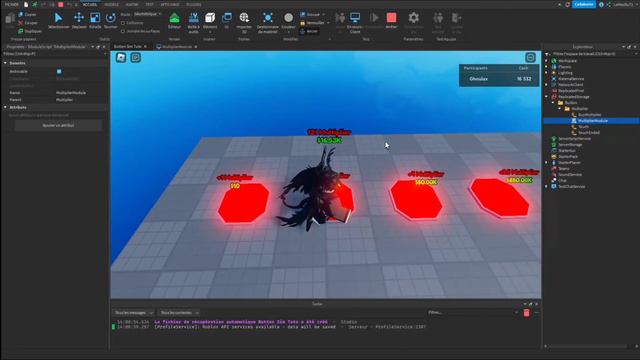Open the Roblox menu icon in viewport
Screen dimensions: 640x360
(x=121, y=58)
